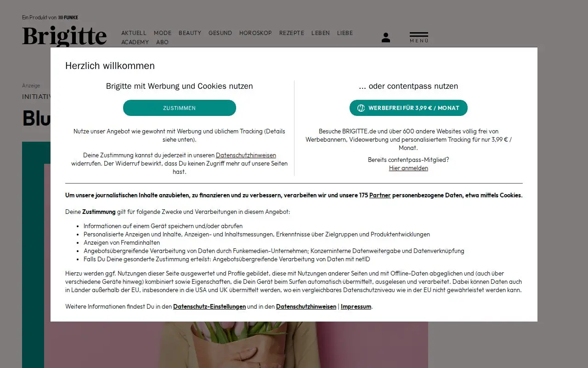Open the BEAUTY navigation section

[190, 33]
